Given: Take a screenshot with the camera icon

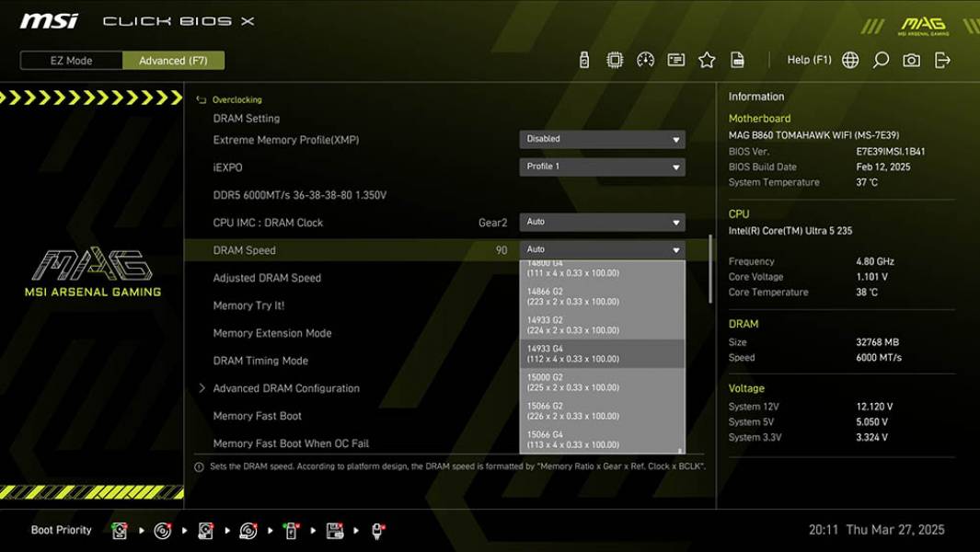Looking at the screenshot, I should click(911, 60).
